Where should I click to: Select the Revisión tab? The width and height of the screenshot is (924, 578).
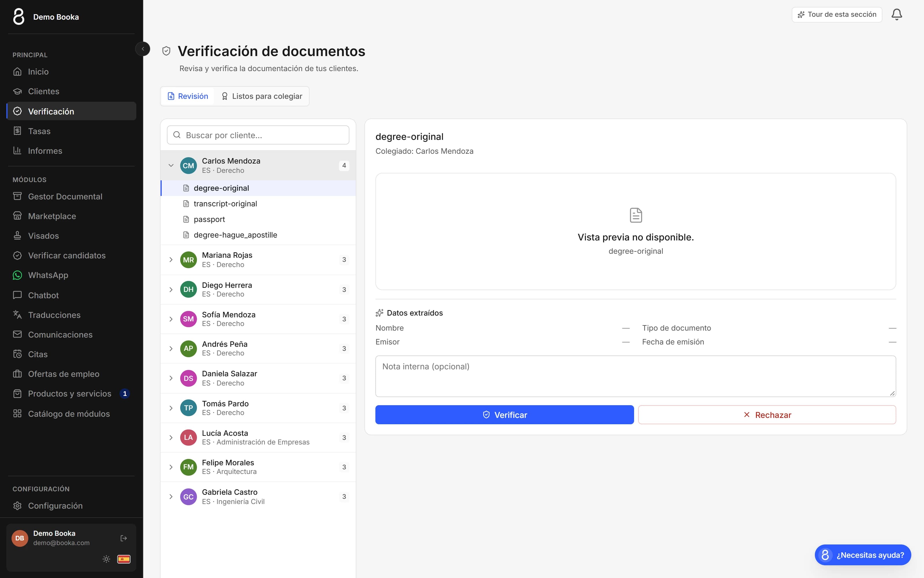(x=188, y=96)
